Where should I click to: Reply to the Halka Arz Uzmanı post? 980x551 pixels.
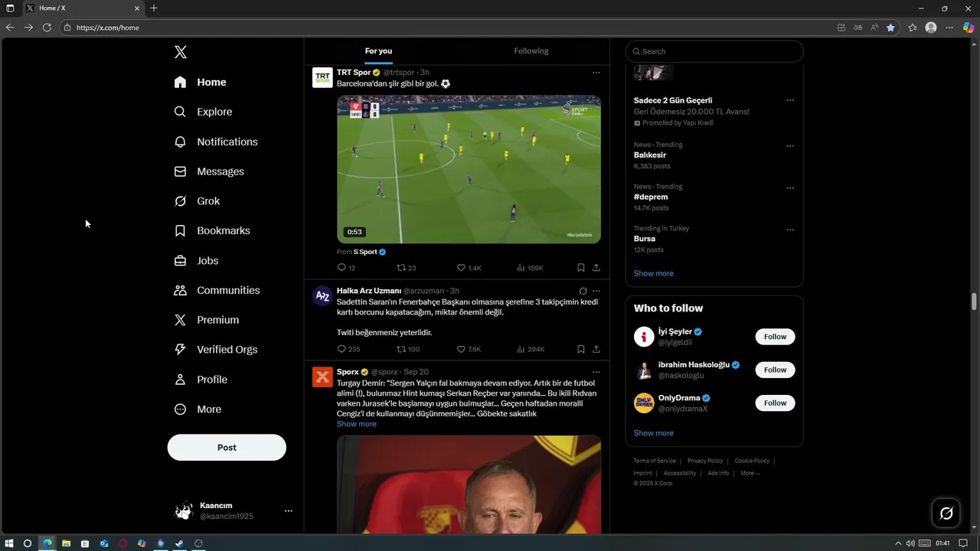tap(348, 349)
